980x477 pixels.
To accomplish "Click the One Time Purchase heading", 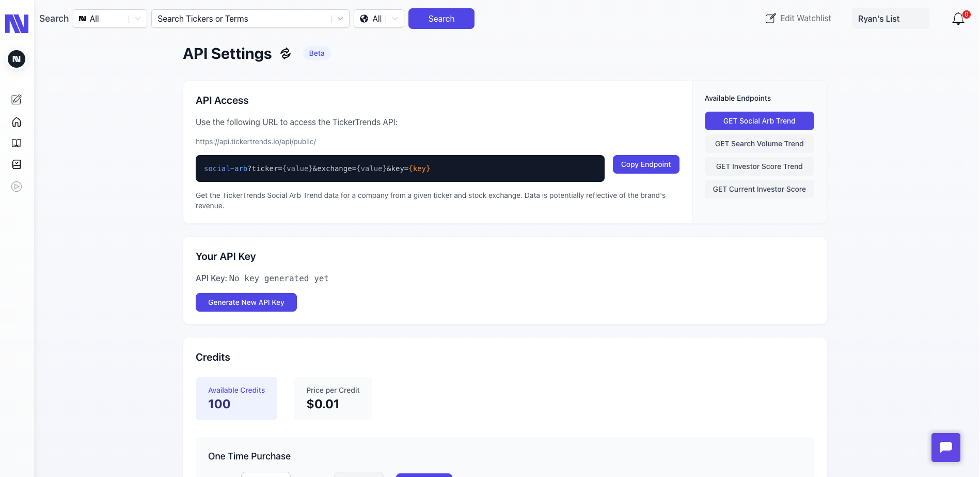I will 249,456.
